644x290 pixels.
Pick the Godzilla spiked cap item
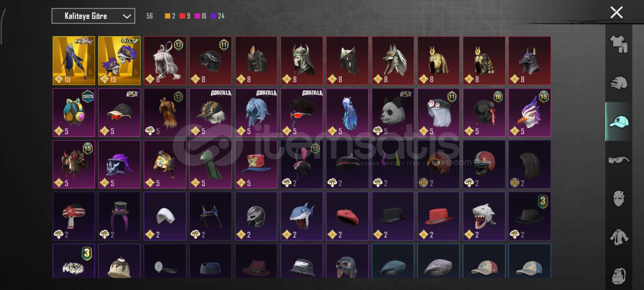pos(210,113)
